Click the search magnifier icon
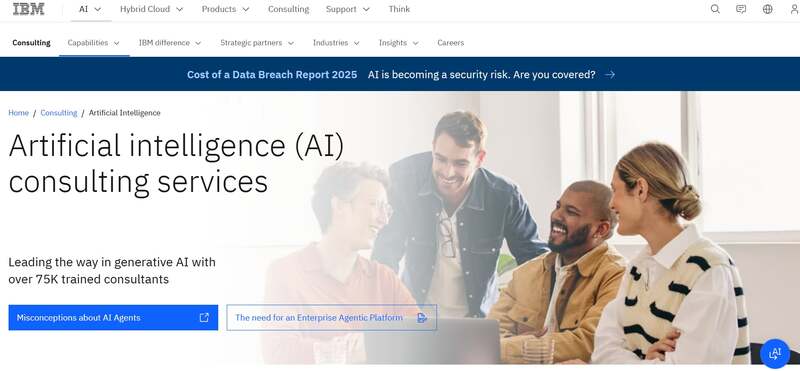 pyautogui.click(x=715, y=9)
